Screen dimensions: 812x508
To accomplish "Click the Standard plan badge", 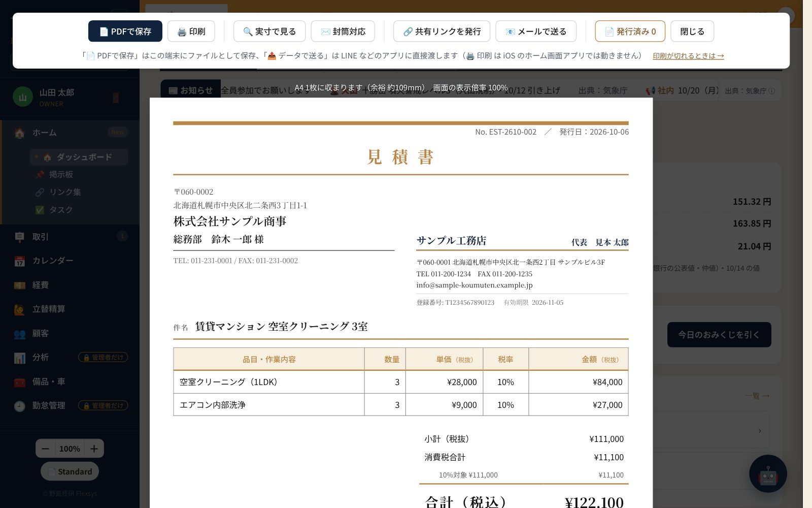I will (70, 471).
